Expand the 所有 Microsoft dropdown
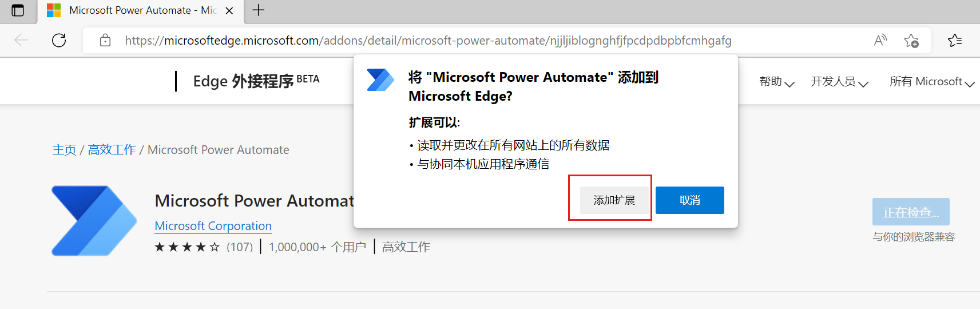Viewport: 980px width, 309px height. pos(932,82)
